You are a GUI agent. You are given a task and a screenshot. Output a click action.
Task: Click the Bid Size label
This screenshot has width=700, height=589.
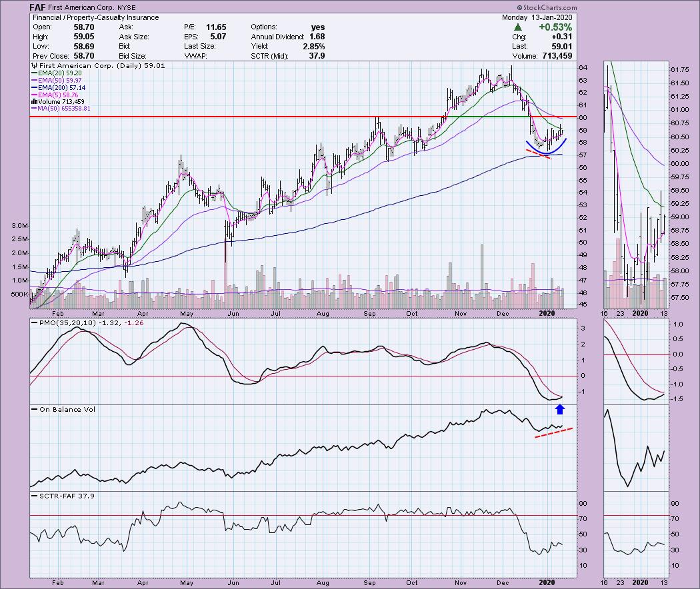point(133,56)
